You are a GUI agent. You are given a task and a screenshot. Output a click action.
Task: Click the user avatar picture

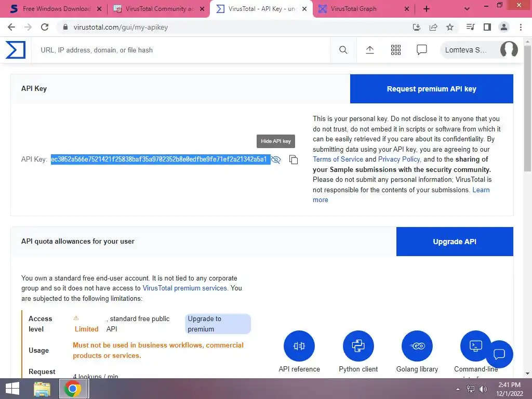tap(509, 49)
